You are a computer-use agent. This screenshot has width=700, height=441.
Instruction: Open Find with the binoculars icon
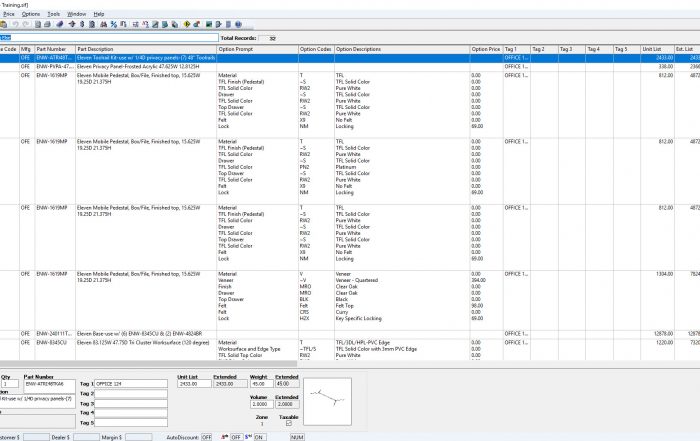tap(104, 24)
